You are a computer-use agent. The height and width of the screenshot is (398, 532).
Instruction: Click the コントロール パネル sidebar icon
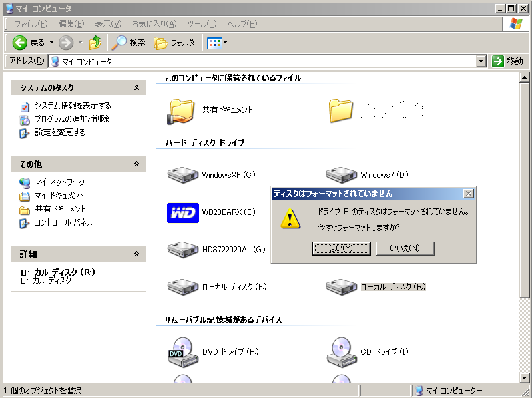click(25, 224)
